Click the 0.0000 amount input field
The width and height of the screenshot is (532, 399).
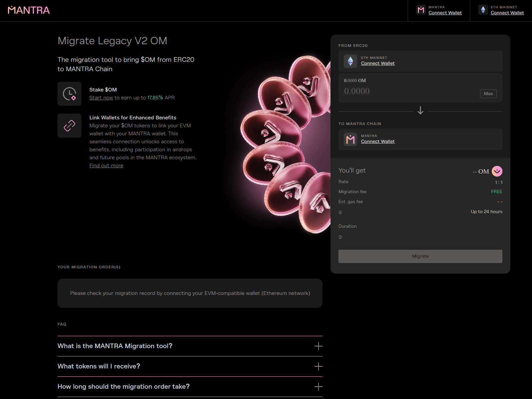pos(382,91)
